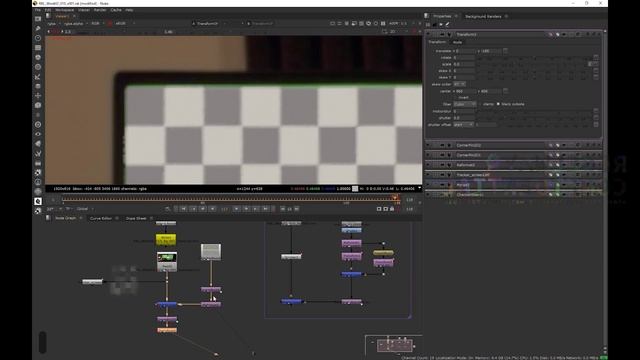Open the Color nodes toolbar menu

coord(38,58)
